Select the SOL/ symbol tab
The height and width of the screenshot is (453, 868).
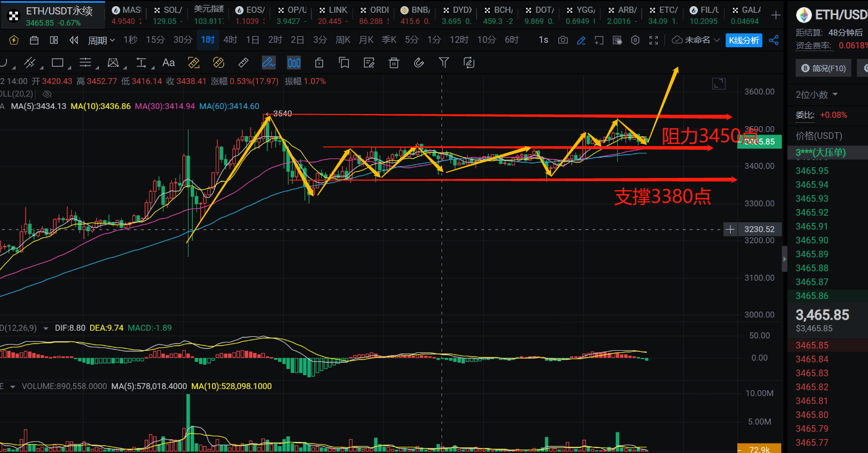pyautogui.click(x=168, y=15)
